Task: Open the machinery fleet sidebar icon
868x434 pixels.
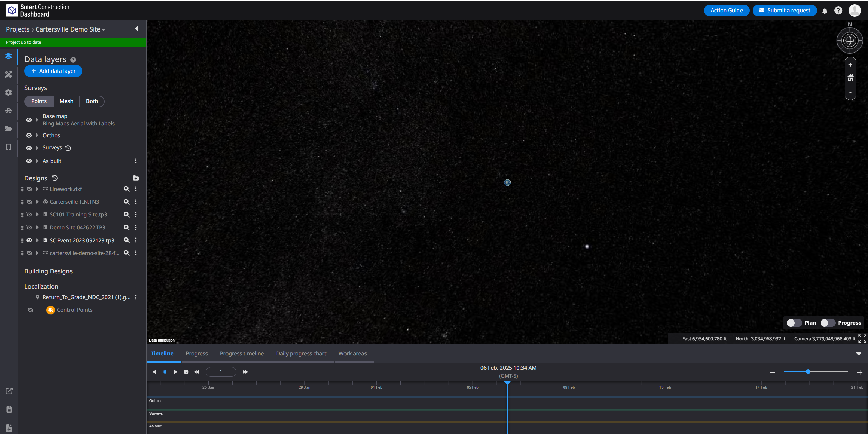Action: click(x=8, y=110)
